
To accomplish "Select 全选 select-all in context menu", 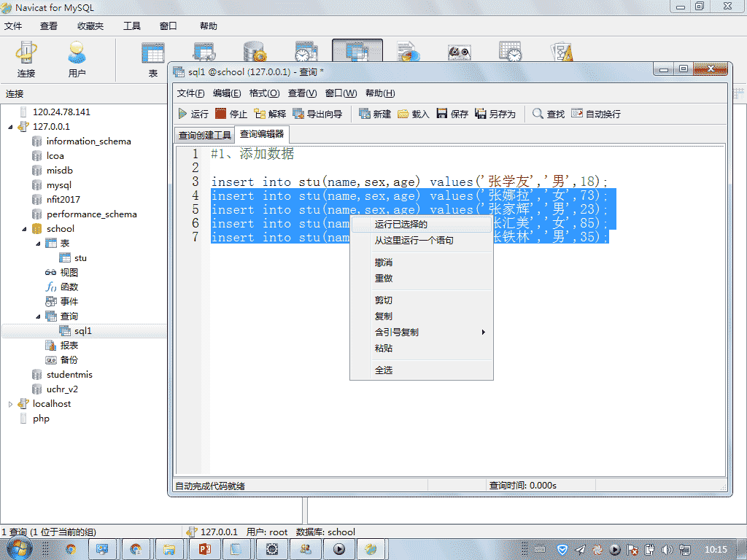I will point(421,370).
